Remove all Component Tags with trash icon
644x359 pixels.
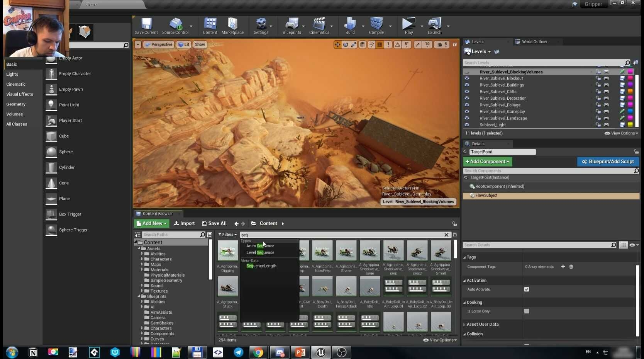(571, 267)
